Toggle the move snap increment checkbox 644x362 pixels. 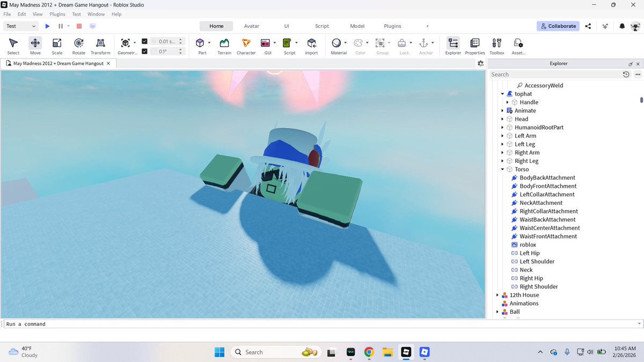pyautogui.click(x=144, y=41)
